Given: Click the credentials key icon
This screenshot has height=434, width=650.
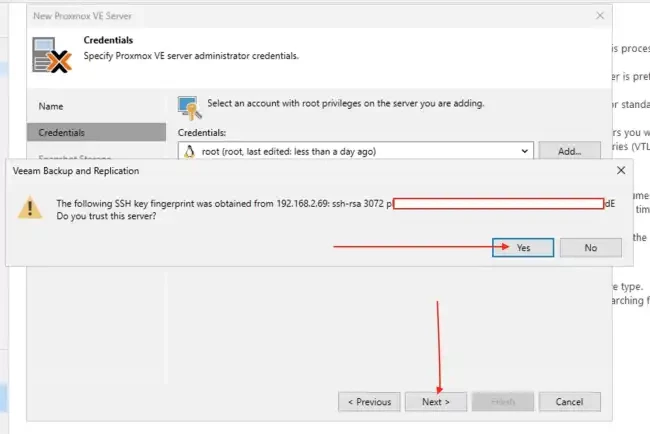Looking at the screenshot, I should [189, 108].
